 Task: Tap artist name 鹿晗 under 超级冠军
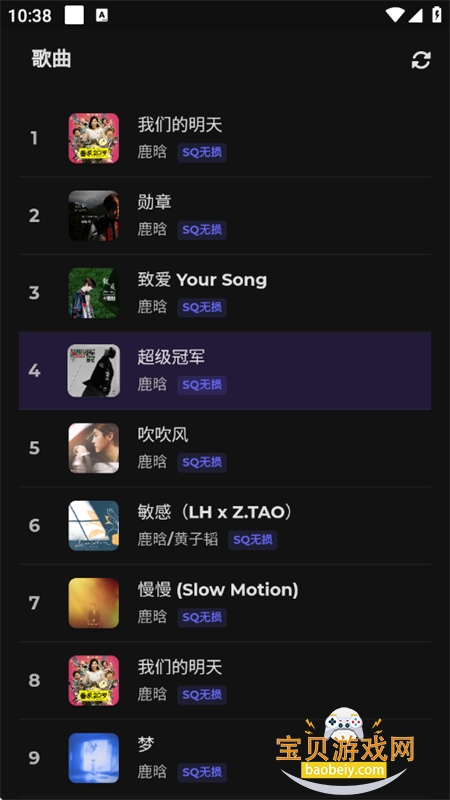click(x=152, y=384)
